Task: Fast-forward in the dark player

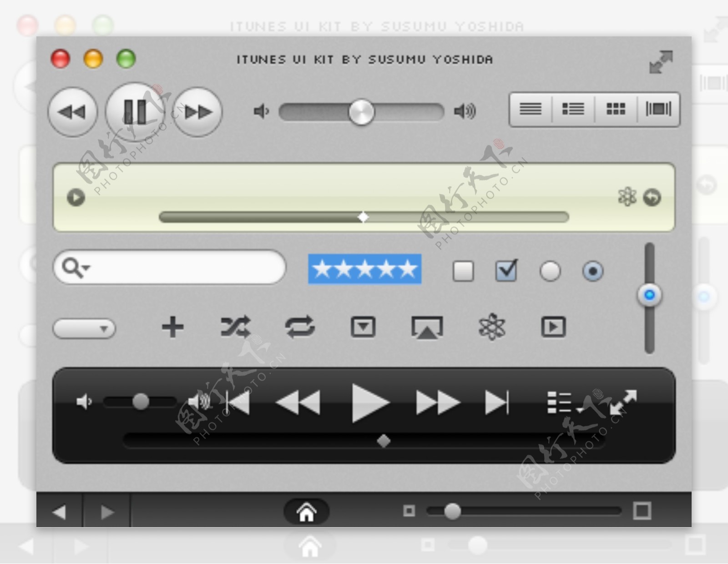Action: coord(438,403)
